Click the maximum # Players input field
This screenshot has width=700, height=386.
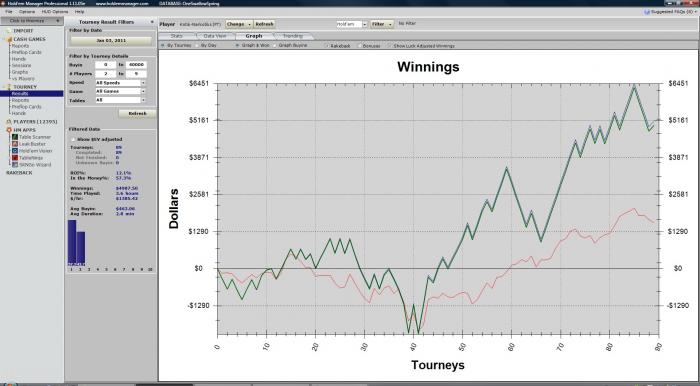pyautogui.click(x=136, y=74)
